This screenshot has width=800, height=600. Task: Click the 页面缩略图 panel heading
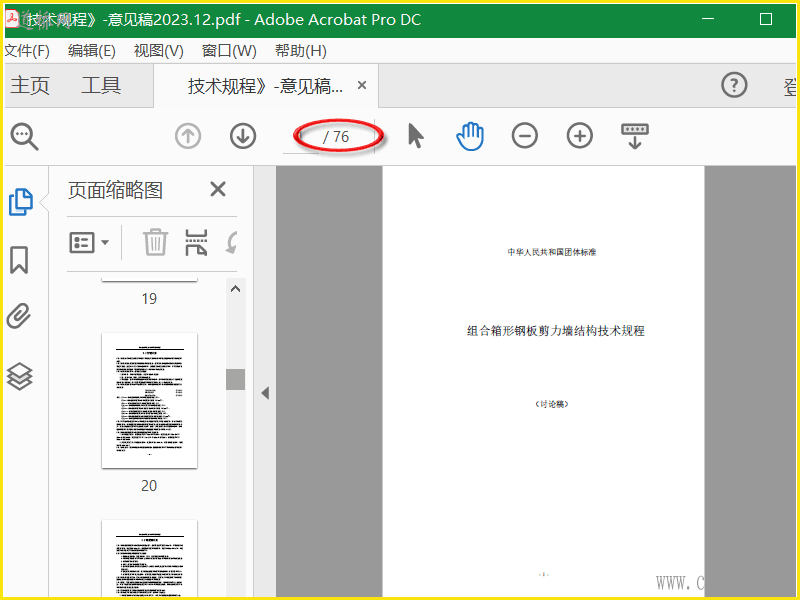pyautogui.click(x=115, y=190)
